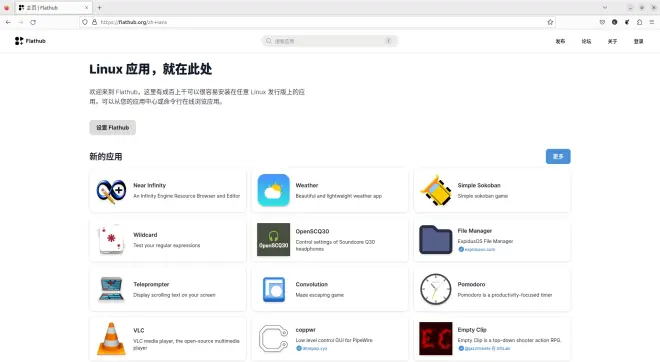Open the Wildcard playing card icon
Image resolution: width=660 pixels, height=362 pixels.
[x=111, y=240]
